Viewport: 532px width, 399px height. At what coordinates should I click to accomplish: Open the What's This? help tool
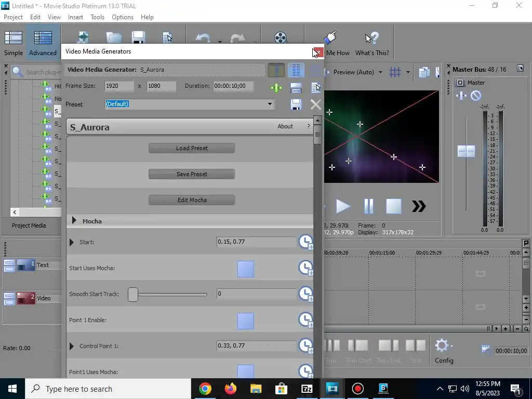click(x=372, y=43)
